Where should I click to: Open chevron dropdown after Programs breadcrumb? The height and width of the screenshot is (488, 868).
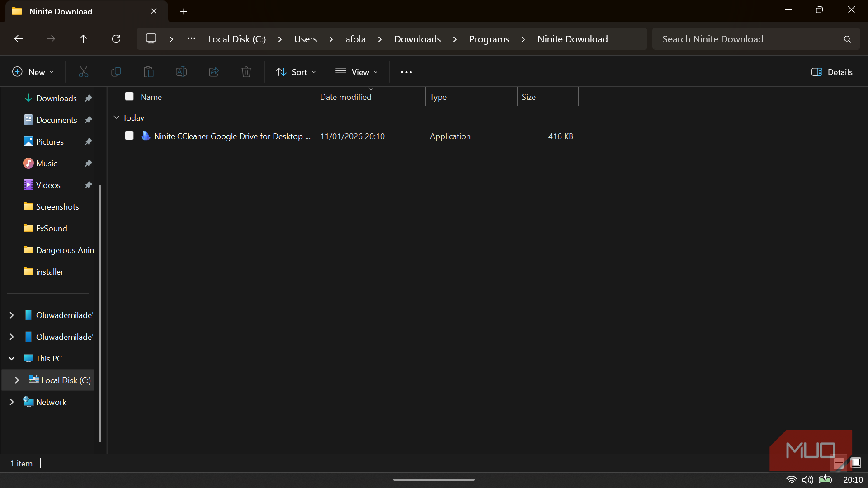pyautogui.click(x=523, y=39)
